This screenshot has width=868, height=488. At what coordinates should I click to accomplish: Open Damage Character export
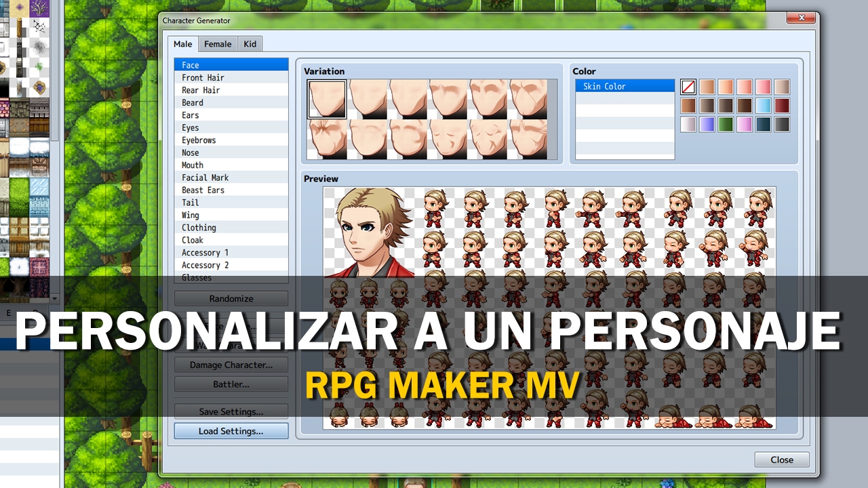click(231, 365)
